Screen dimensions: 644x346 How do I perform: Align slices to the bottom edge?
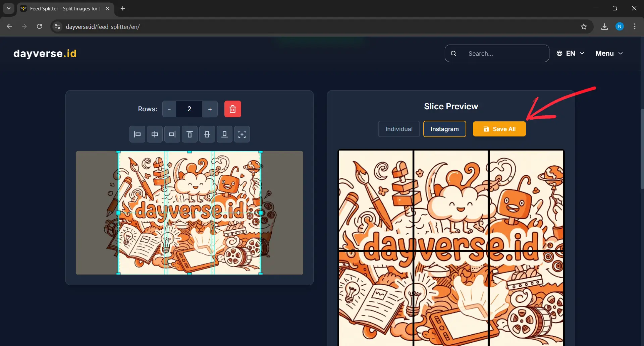click(x=224, y=134)
